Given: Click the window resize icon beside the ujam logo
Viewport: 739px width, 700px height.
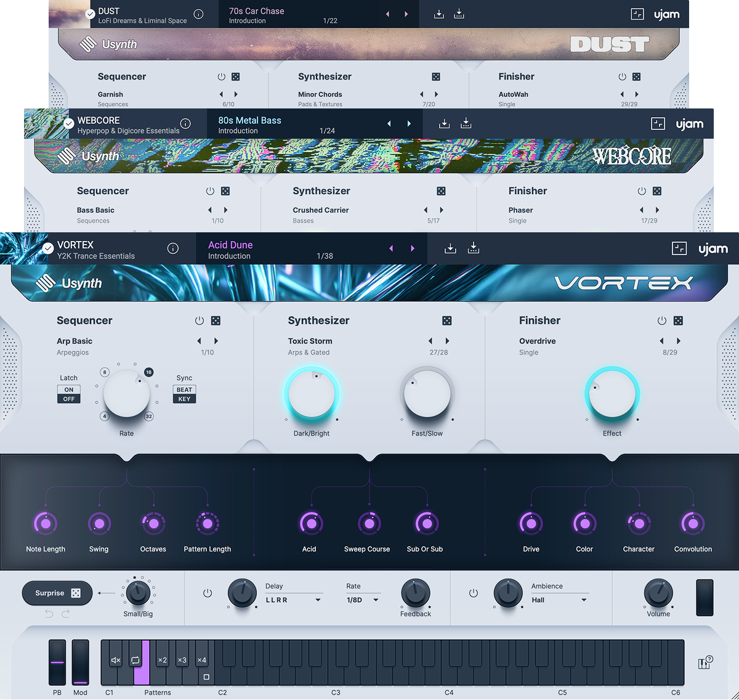Looking at the screenshot, I should point(679,248).
